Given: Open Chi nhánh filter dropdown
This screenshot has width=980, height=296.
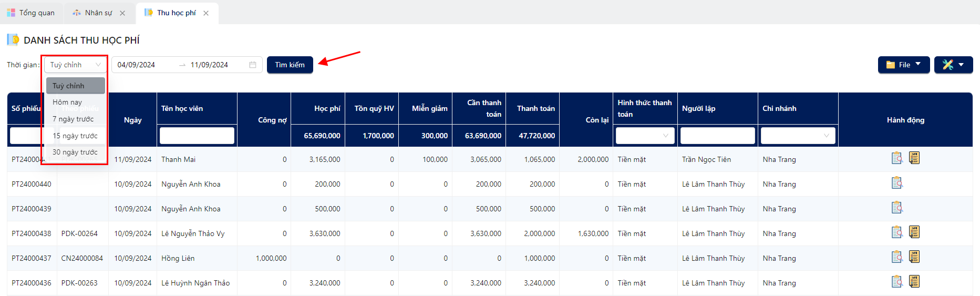Looking at the screenshot, I should pos(798,136).
